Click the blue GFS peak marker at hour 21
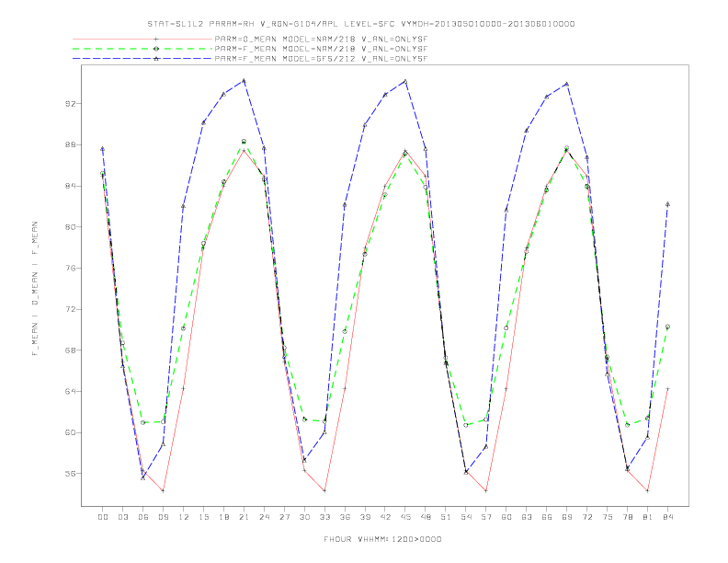Viewport: 728px width, 563px height. tap(244, 80)
